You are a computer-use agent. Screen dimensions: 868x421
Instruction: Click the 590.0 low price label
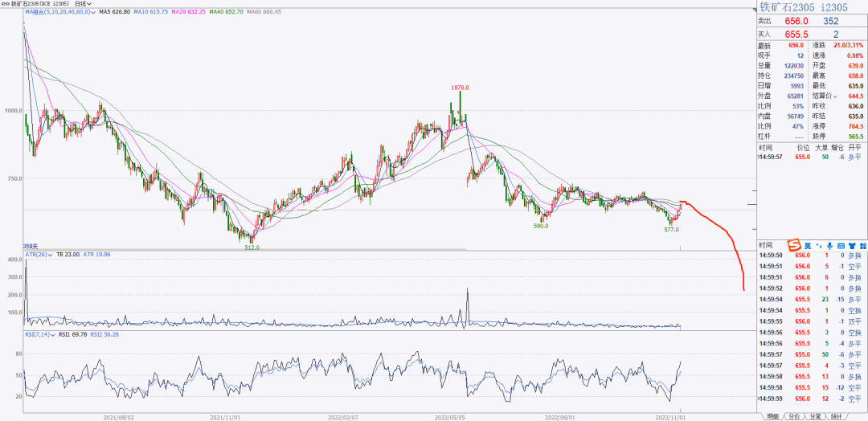(x=541, y=226)
